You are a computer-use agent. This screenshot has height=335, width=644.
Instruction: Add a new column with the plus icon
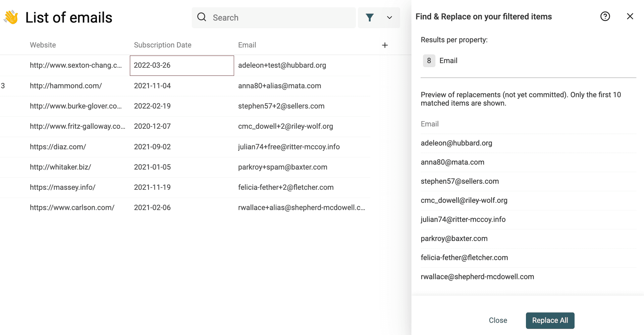tap(385, 45)
